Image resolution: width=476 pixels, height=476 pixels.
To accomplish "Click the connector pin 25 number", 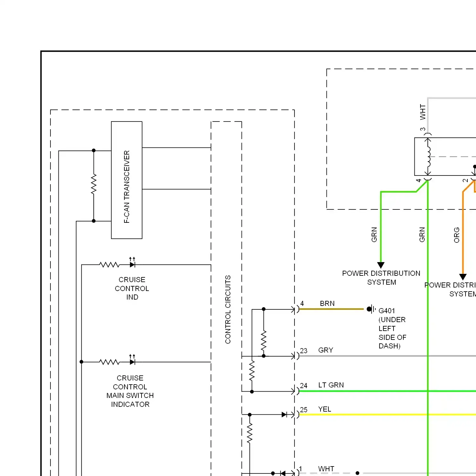I will point(304,410).
